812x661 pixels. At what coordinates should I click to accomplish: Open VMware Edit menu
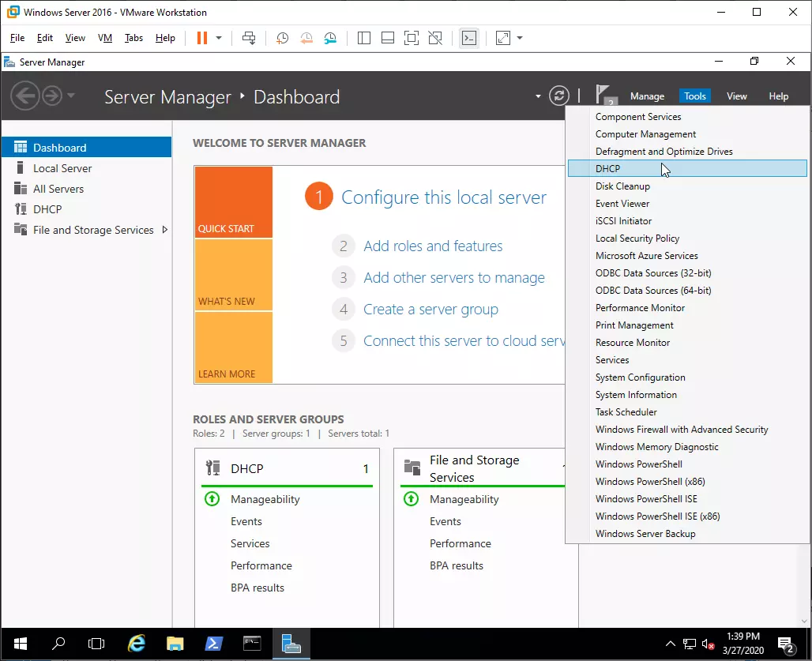(x=44, y=38)
